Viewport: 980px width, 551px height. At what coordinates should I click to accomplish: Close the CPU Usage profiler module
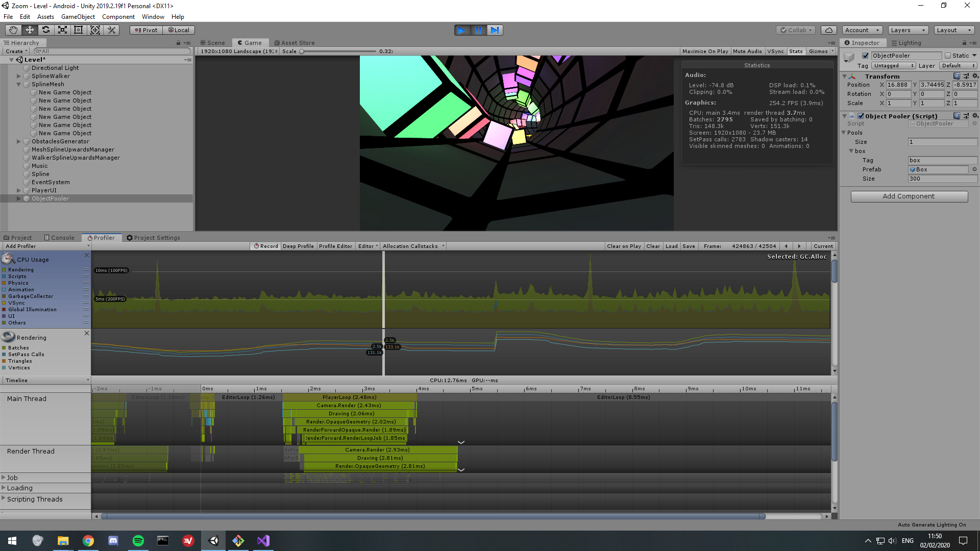coord(86,255)
